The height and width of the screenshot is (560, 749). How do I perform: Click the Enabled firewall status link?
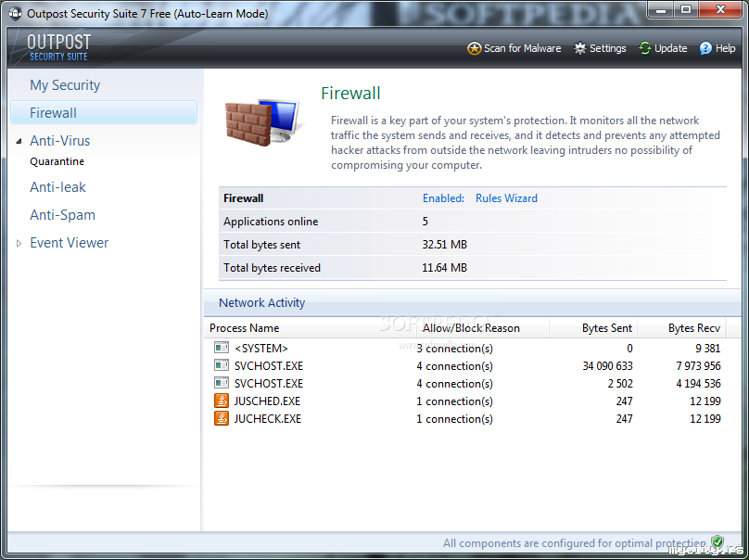(x=443, y=198)
